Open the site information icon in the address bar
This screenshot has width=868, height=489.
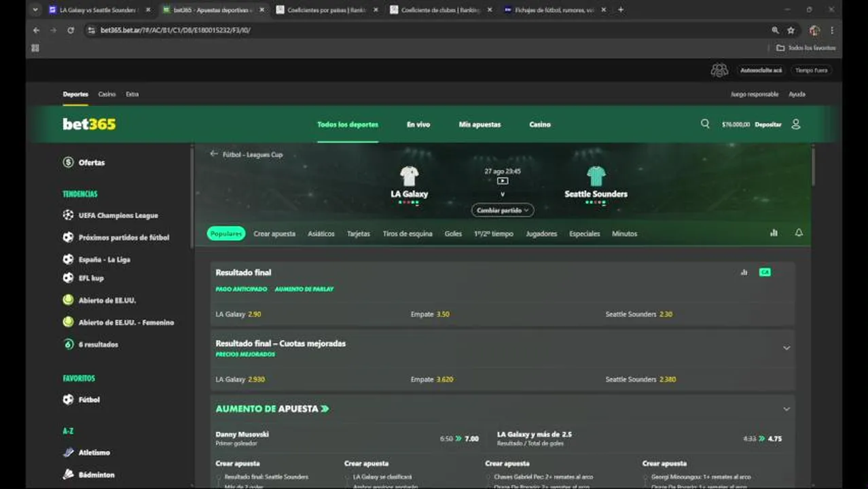[91, 30]
